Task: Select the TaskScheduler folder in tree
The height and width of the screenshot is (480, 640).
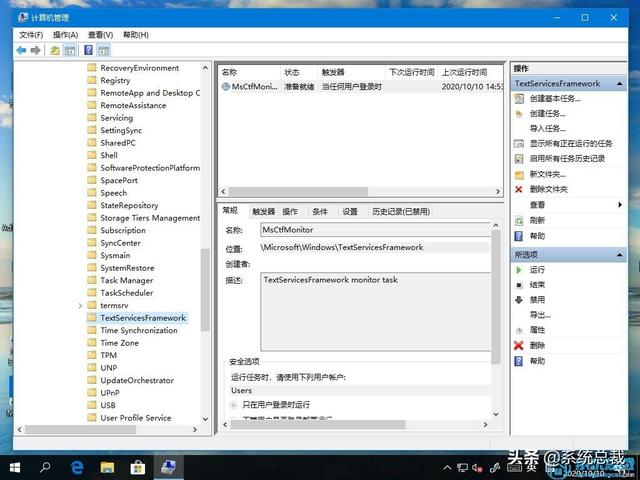Action: 127,293
